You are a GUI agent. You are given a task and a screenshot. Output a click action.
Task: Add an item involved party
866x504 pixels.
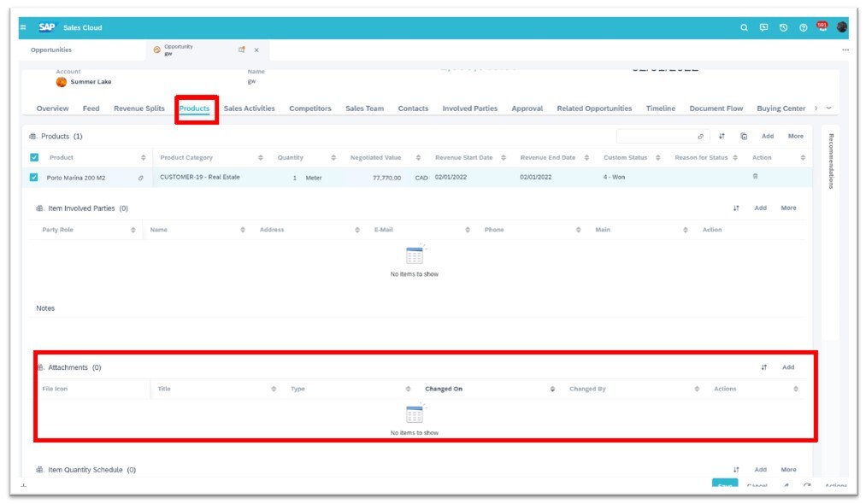(x=761, y=208)
